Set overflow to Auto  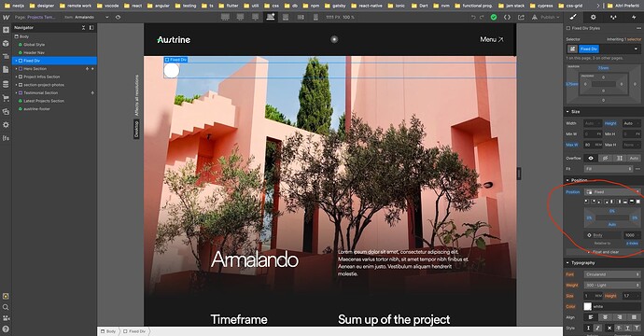[634, 158]
